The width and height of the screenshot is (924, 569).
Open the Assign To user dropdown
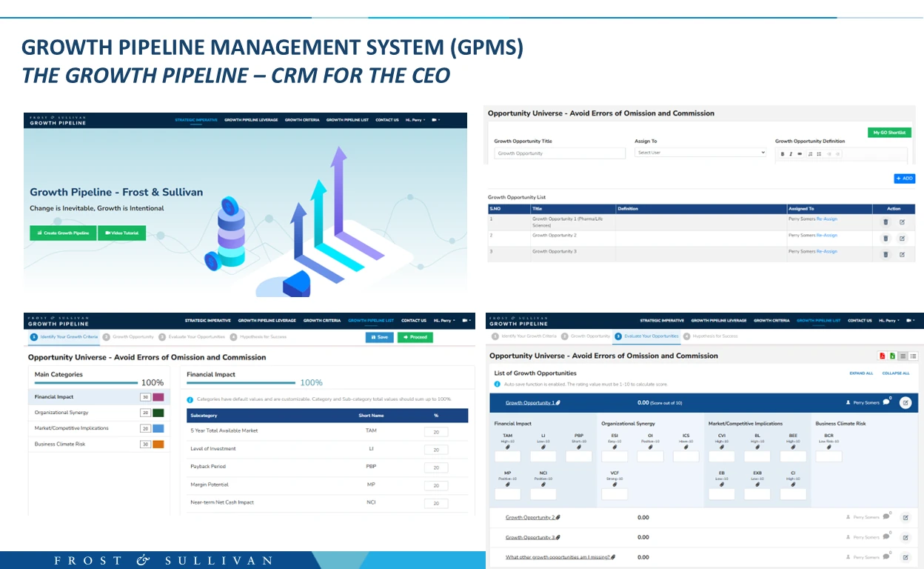click(700, 153)
